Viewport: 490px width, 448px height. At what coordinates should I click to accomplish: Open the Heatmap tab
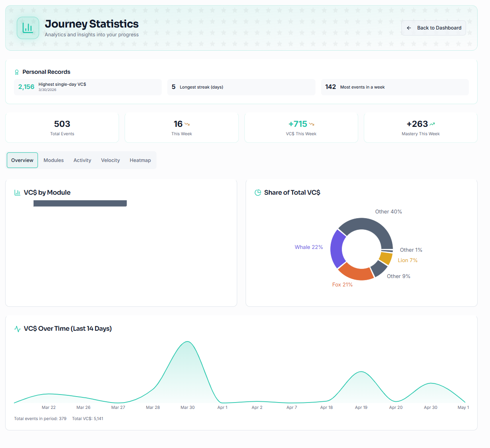(x=140, y=160)
